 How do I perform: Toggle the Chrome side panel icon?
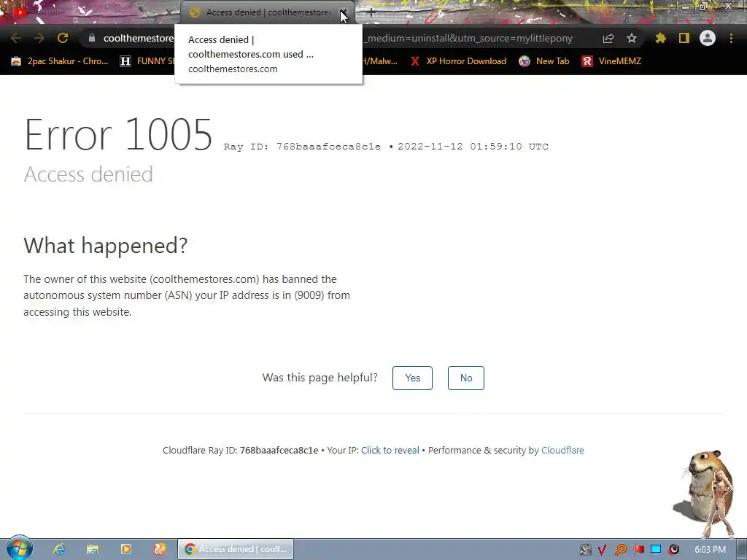pyautogui.click(x=684, y=38)
